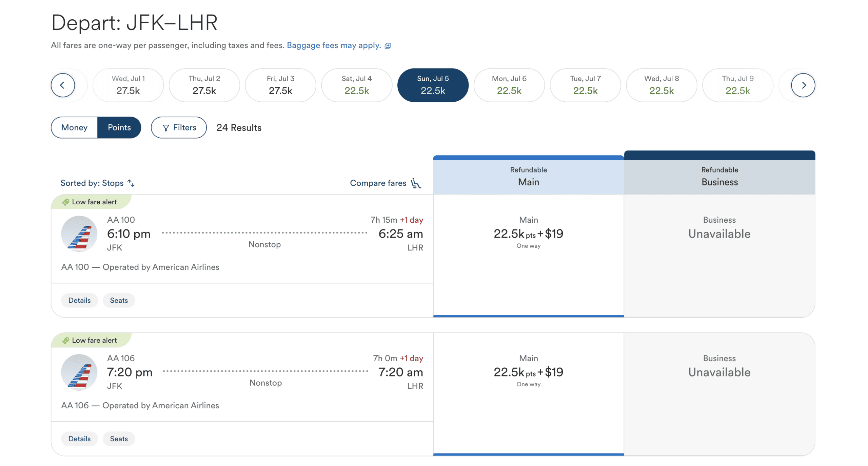The height and width of the screenshot is (466, 868).
Task: Select the Refundable Business column header
Action: point(719,176)
